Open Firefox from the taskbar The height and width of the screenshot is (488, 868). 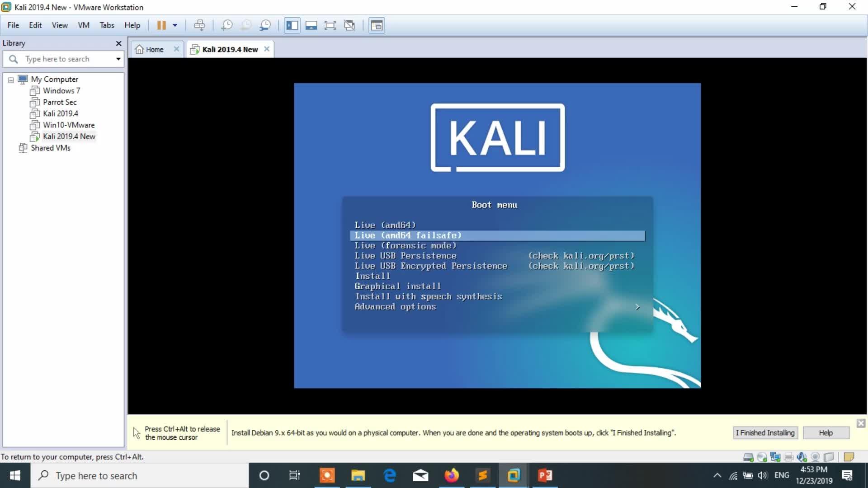point(451,475)
